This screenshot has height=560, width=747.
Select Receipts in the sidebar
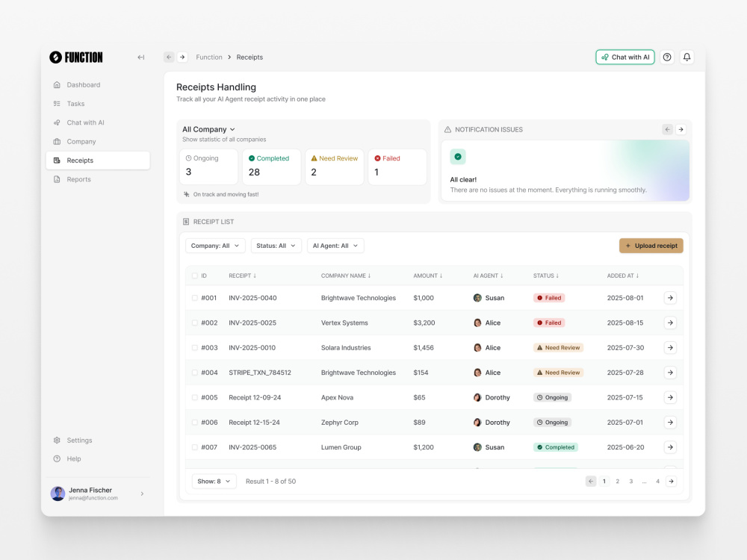click(98, 161)
